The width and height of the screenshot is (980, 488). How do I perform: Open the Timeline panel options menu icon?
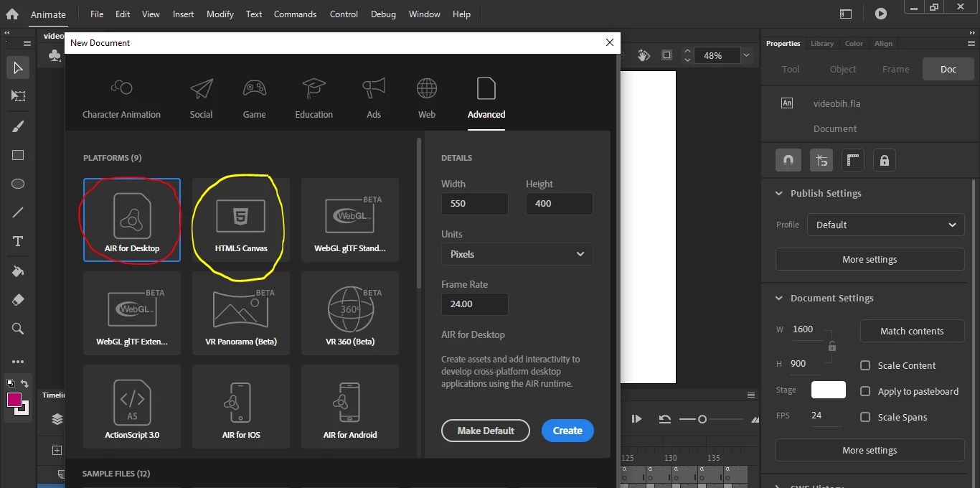coord(751,395)
